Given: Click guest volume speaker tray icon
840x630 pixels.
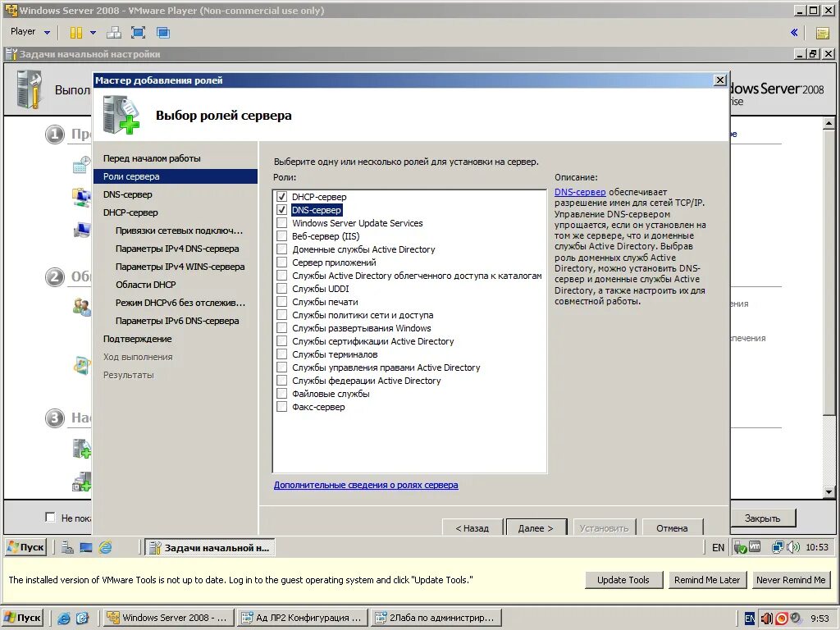Looking at the screenshot, I should click(x=793, y=547).
